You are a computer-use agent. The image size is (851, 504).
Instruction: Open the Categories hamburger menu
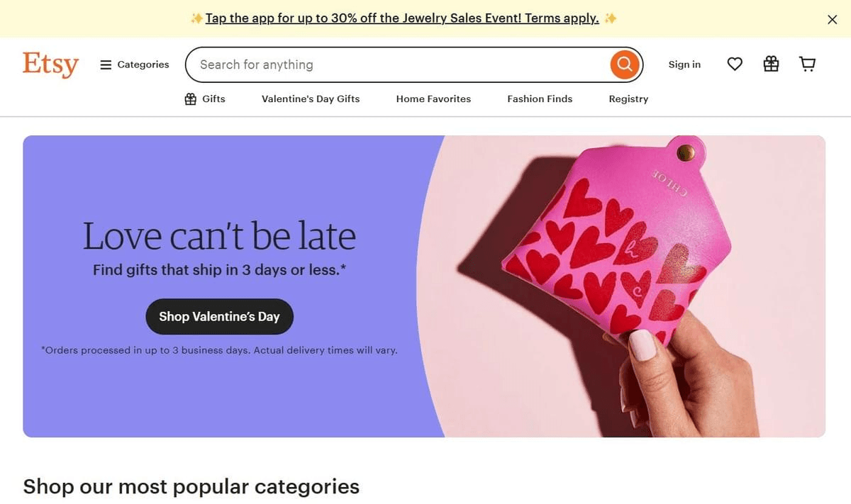pos(135,65)
